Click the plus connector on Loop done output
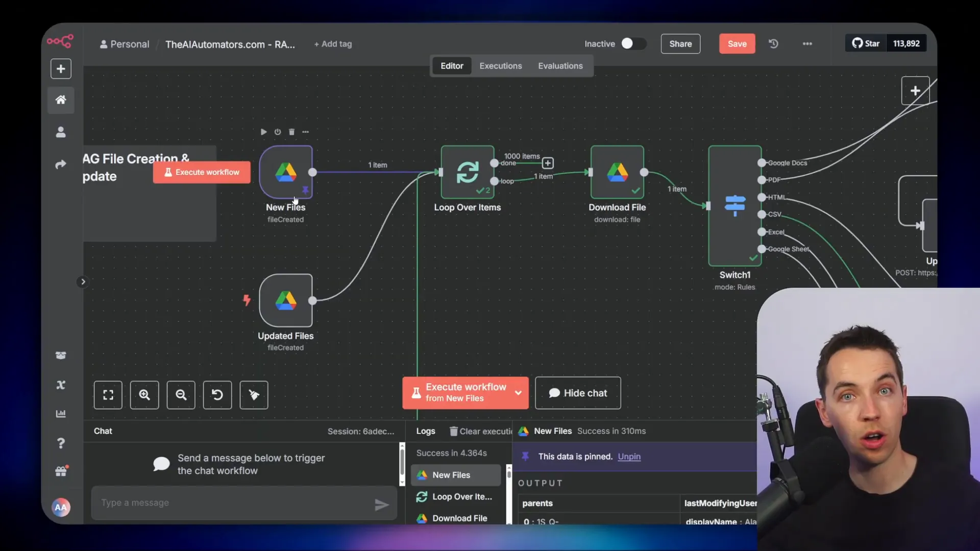Screen dimensions: 980x551 tap(548, 163)
